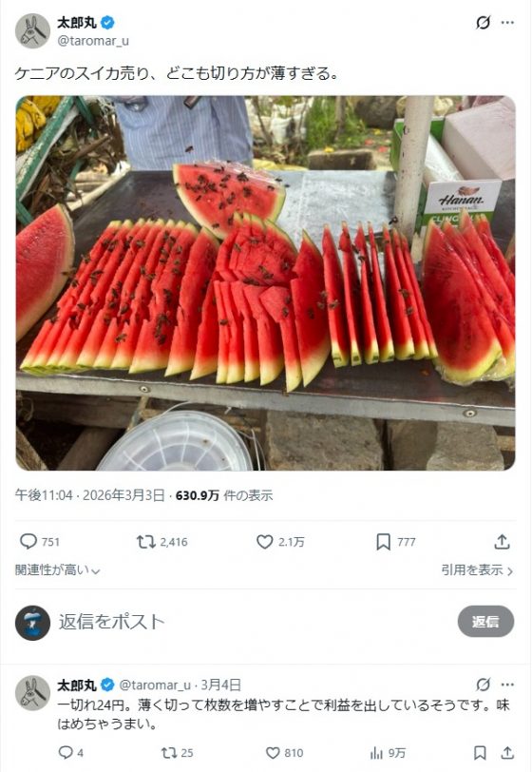The width and height of the screenshot is (532, 772).
Task: Open the Grok icon on main post
Action: (x=483, y=23)
